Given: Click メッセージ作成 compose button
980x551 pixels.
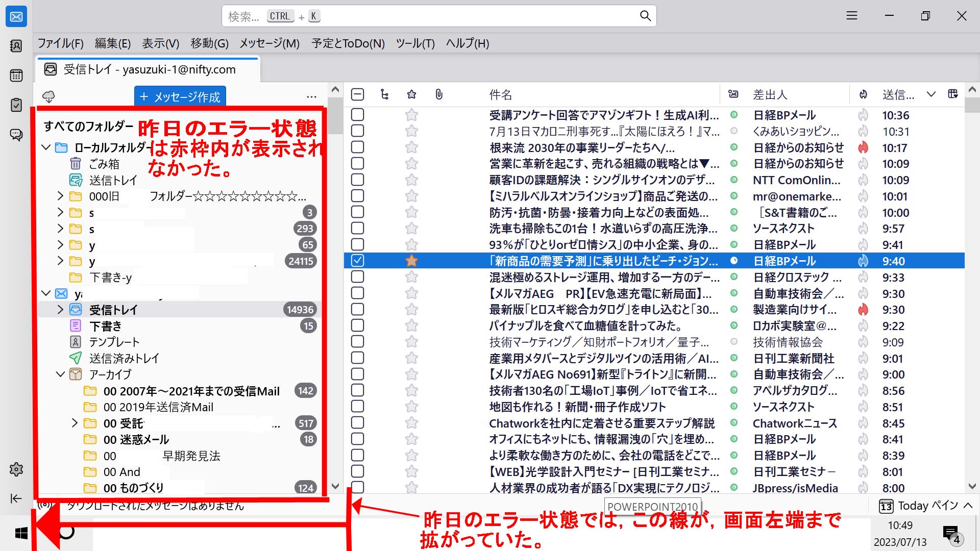Looking at the screenshot, I should 180,96.
